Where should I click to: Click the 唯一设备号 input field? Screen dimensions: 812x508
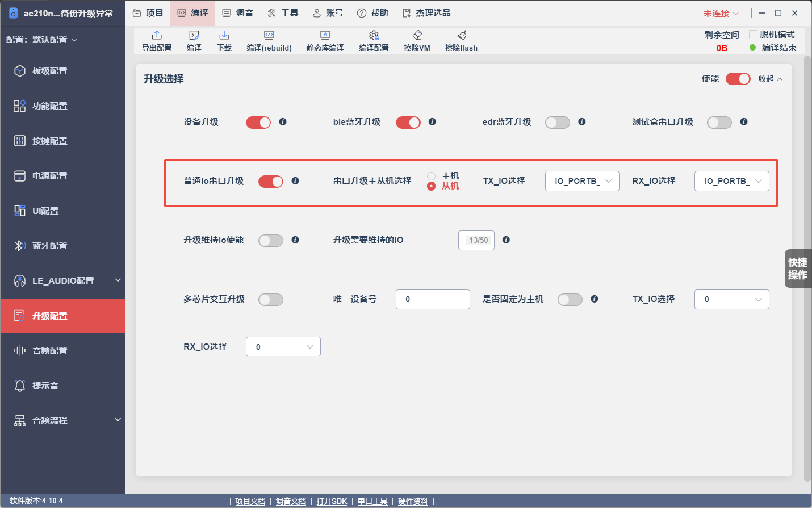click(x=433, y=299)
